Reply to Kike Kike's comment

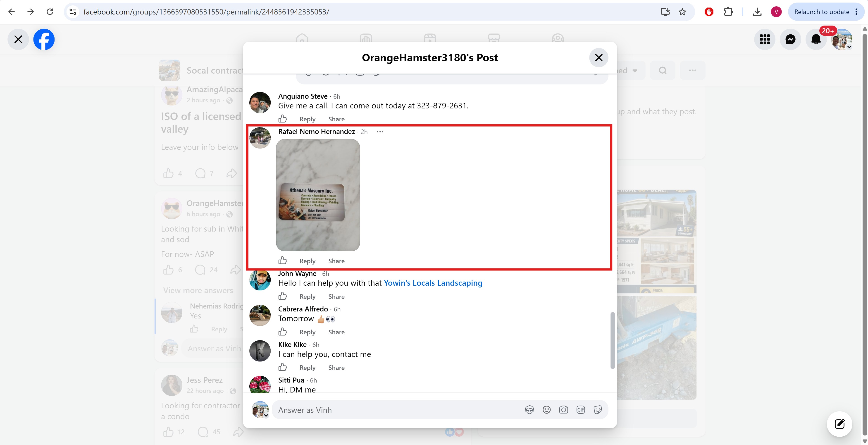point(307,367)
